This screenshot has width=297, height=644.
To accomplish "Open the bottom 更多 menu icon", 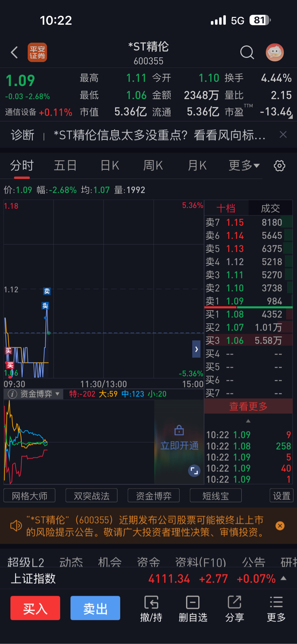I will (x=276, y=609).
